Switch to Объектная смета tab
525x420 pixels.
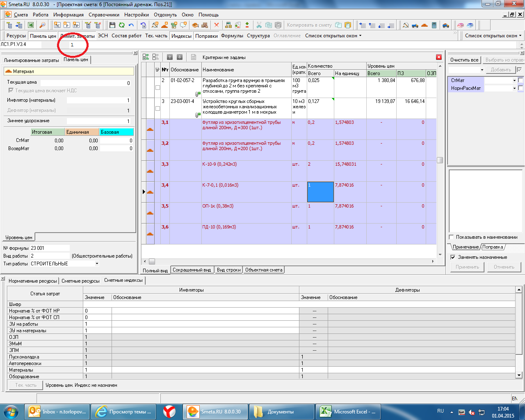tap(264, 270)
